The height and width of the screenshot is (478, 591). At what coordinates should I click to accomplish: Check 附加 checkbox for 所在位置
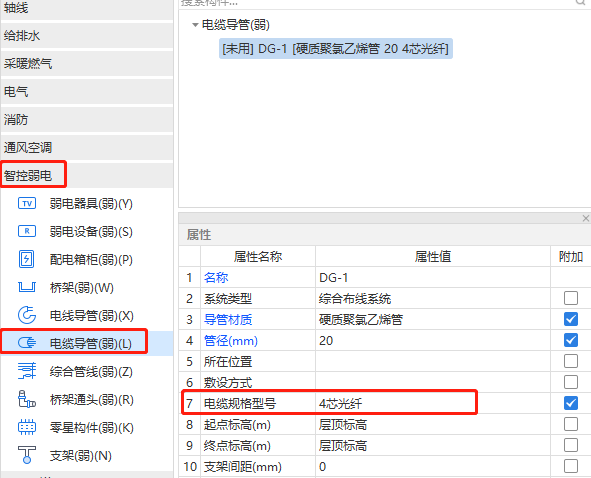pyautogui.click(x=571, y=361)
